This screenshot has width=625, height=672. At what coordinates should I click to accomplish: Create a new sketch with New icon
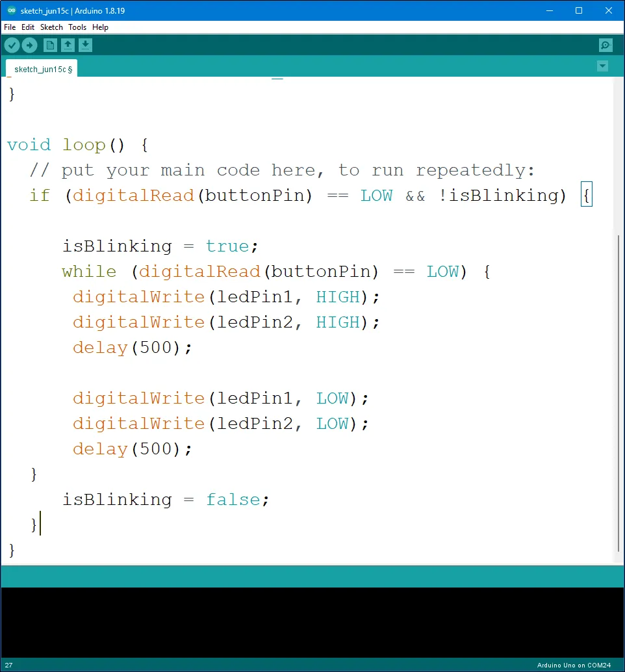click(50, 45)
